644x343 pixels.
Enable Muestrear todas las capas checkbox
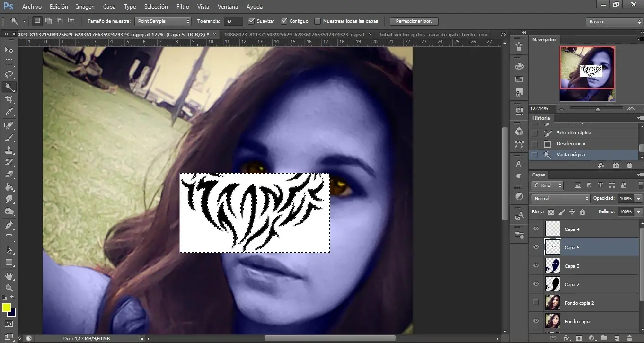tap(318, 21)
